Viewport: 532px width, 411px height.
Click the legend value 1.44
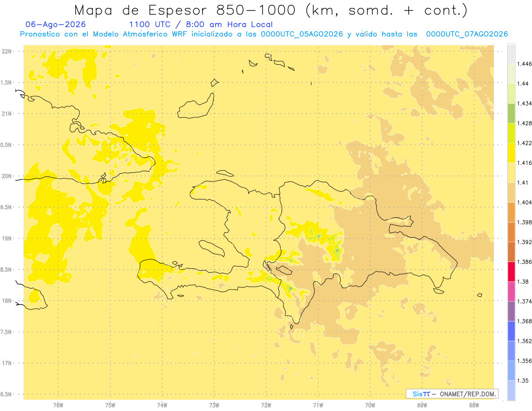point(524,83)
